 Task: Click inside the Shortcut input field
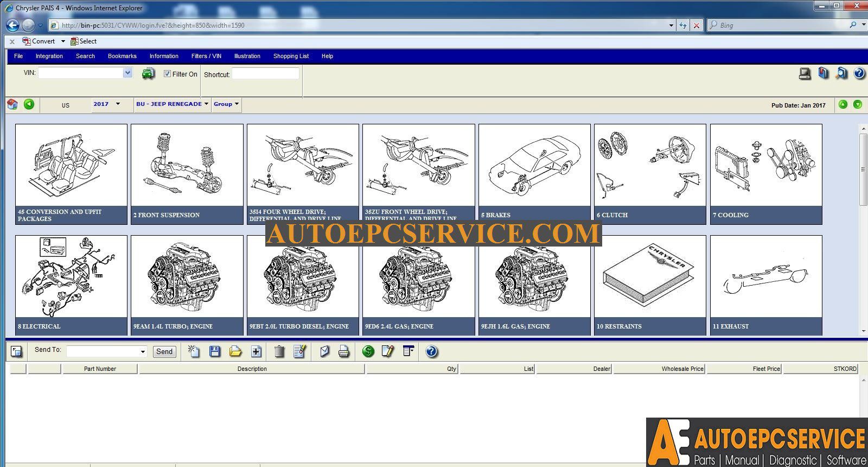pyautogui.click(x=265, y=73)
